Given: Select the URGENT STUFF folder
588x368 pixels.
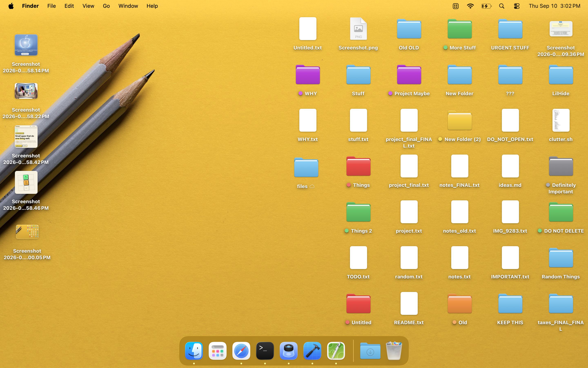Looking at the screenshot, I should pyautogui.click(x=510, y=29).
